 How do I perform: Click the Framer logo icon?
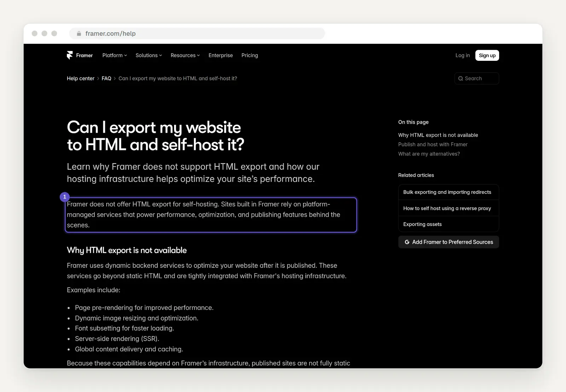[x=70, y=55]
